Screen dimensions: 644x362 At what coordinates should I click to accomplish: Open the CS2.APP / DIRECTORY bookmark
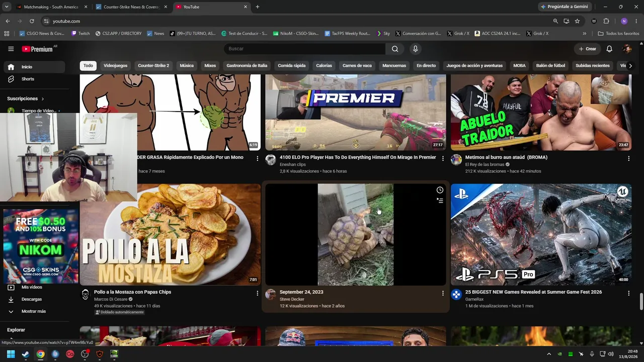tap(118, 34)
